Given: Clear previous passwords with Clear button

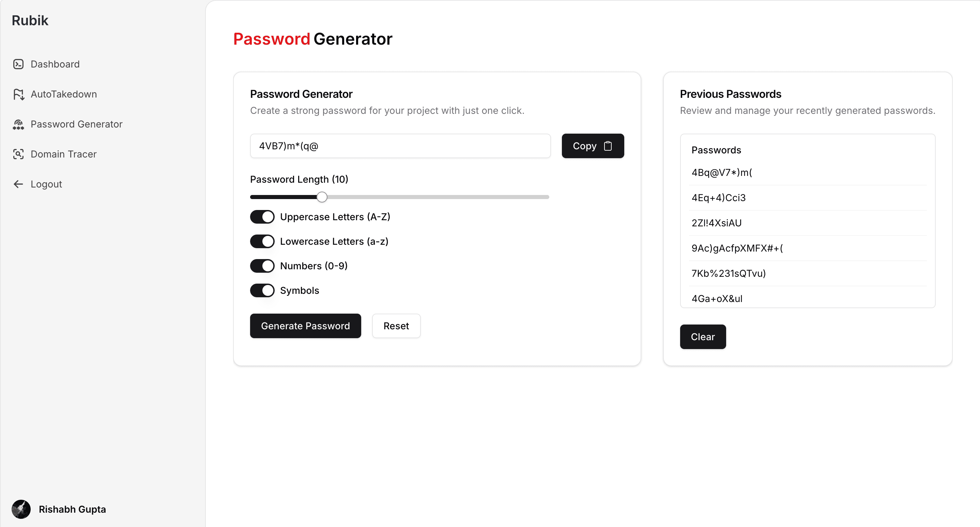Looking at the screenshot, I should click(x=703, y=337).
